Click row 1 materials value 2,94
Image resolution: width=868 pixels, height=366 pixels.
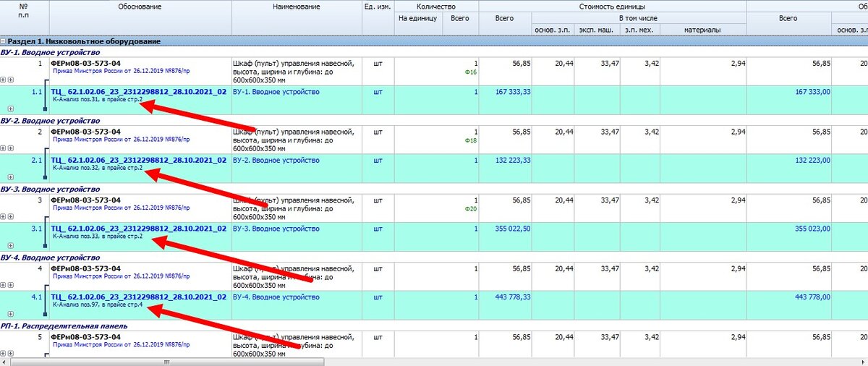pyautogui.click(x=739, y=63)
